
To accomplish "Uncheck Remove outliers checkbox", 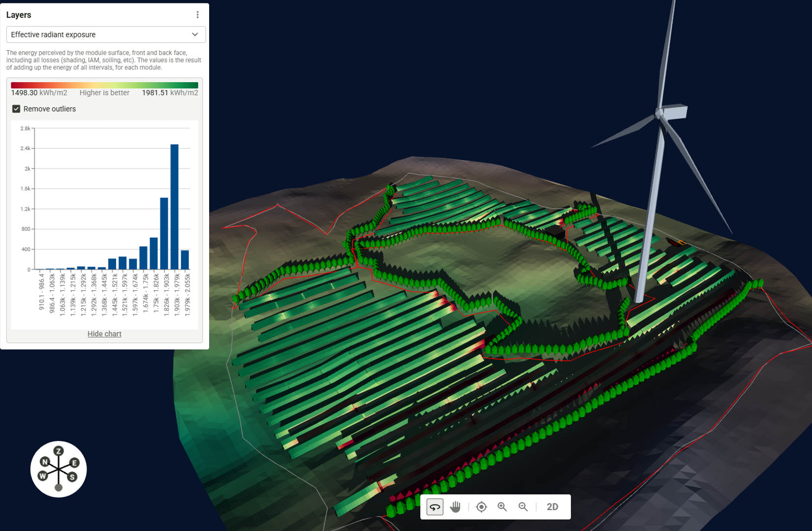I will 16,109.
